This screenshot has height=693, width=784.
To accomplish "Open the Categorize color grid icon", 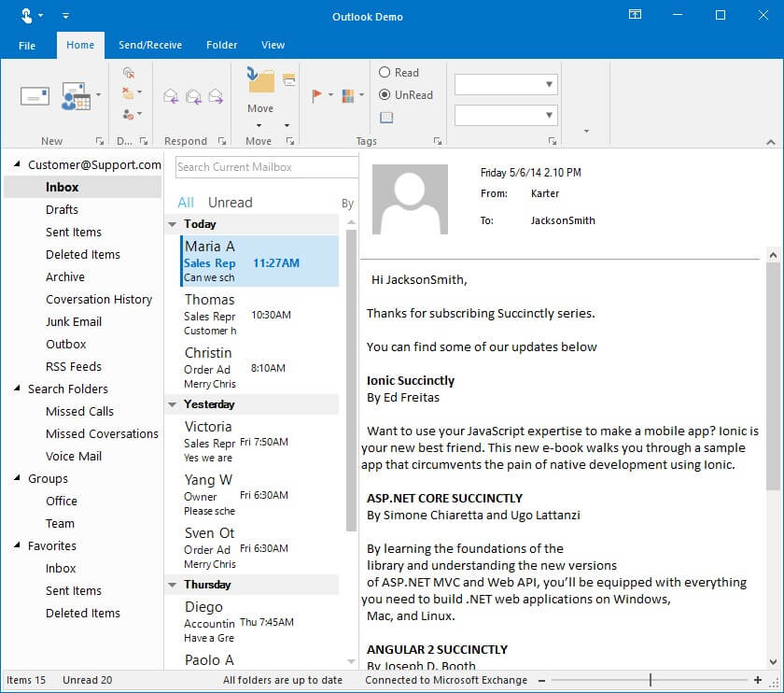I will [348, 94].
